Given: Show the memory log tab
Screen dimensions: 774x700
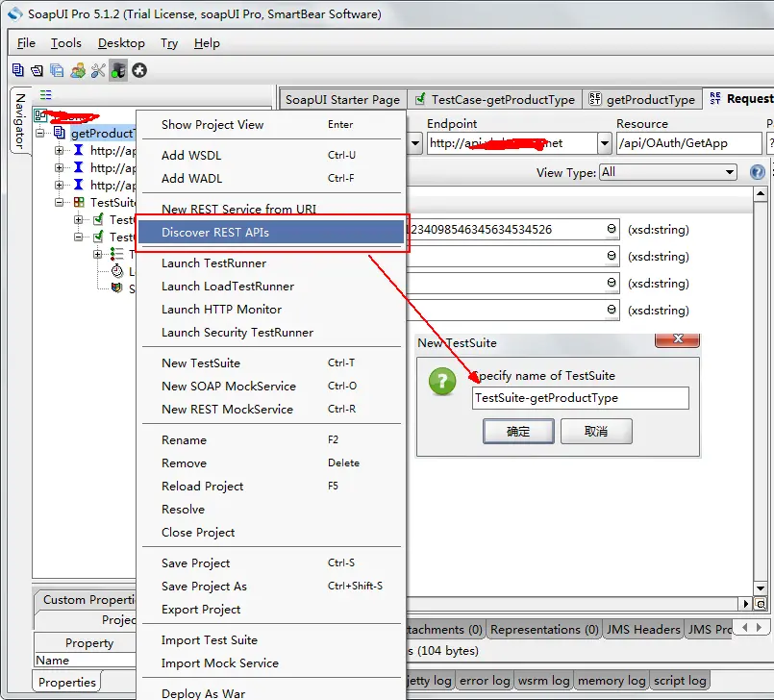Looking at the screenshot, I should 612,681.
